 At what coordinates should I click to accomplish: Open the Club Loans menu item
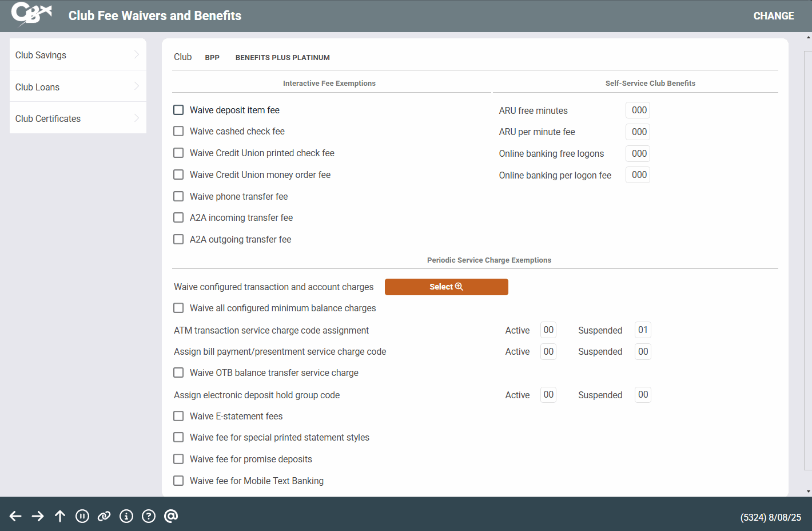coord(38,87)
